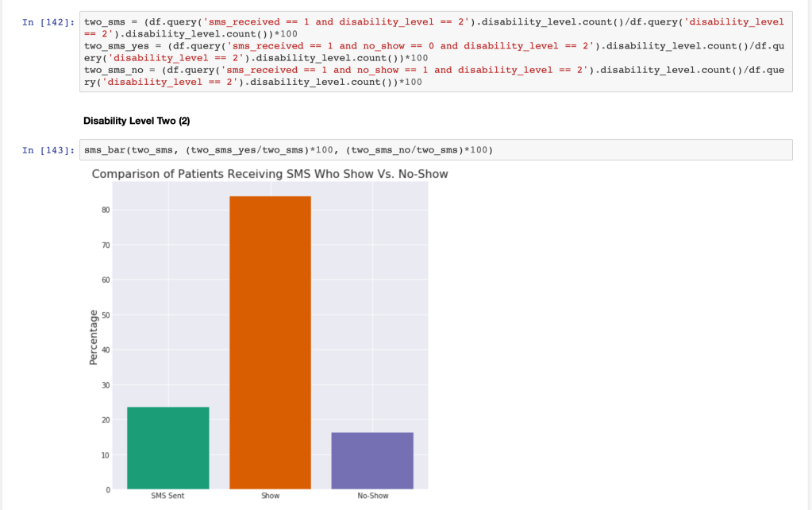The image size is (812, 510).
Task: Click the 80 tick on y-axis
Action: click(x=104, y=211)
